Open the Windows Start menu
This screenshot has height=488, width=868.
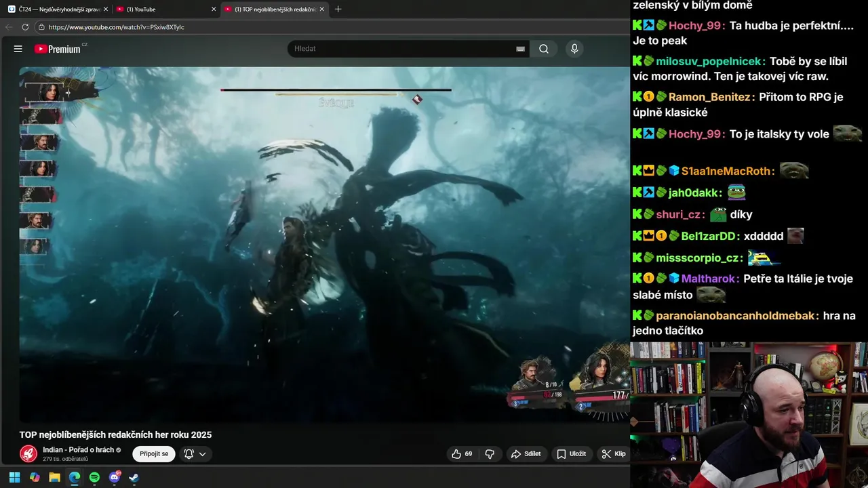tap(14, 477)
